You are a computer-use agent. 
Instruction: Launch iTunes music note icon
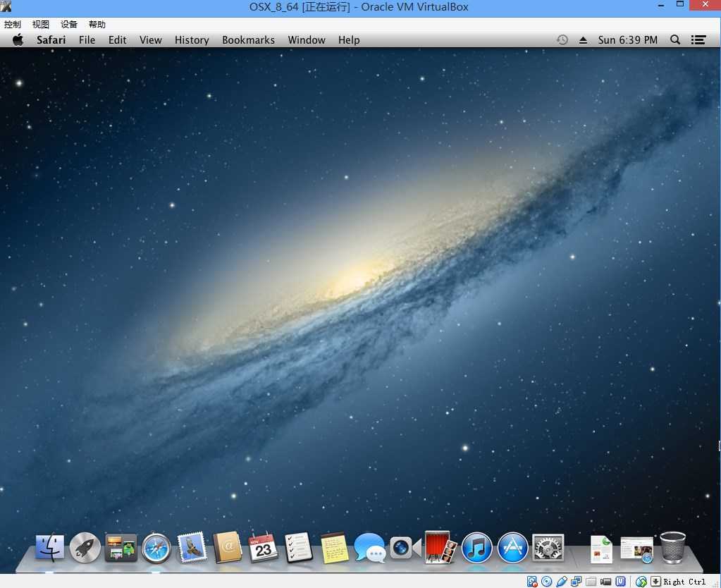[477, 548]
